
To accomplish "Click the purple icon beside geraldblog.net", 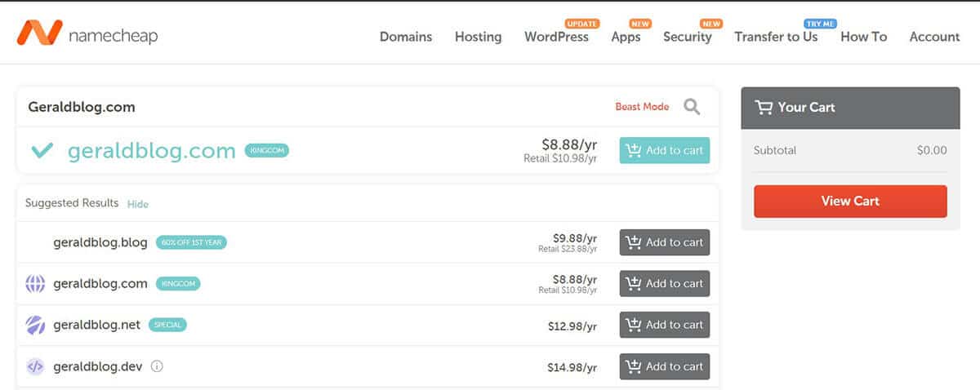I will 35,325.
